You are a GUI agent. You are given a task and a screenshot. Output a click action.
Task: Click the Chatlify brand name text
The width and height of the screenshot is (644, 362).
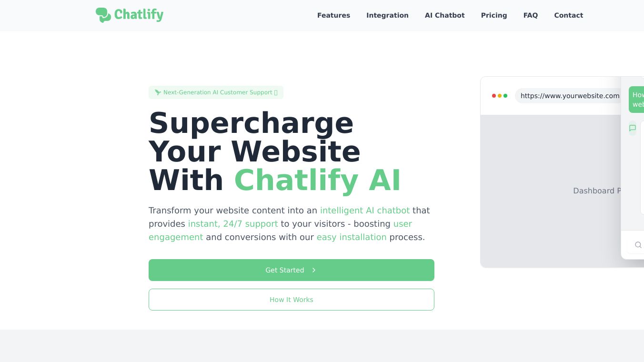coord(139,15)
